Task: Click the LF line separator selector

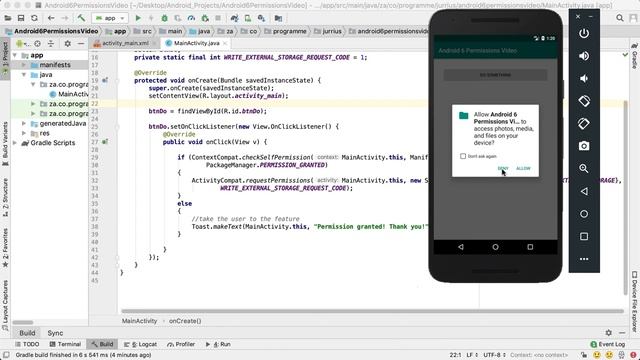Action: [x=472, y=355]
